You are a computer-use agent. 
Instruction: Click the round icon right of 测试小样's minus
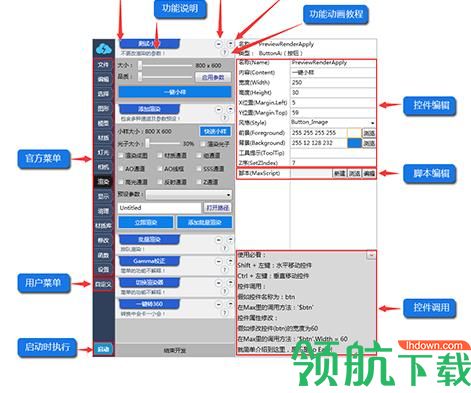click(x=231, y=44)
